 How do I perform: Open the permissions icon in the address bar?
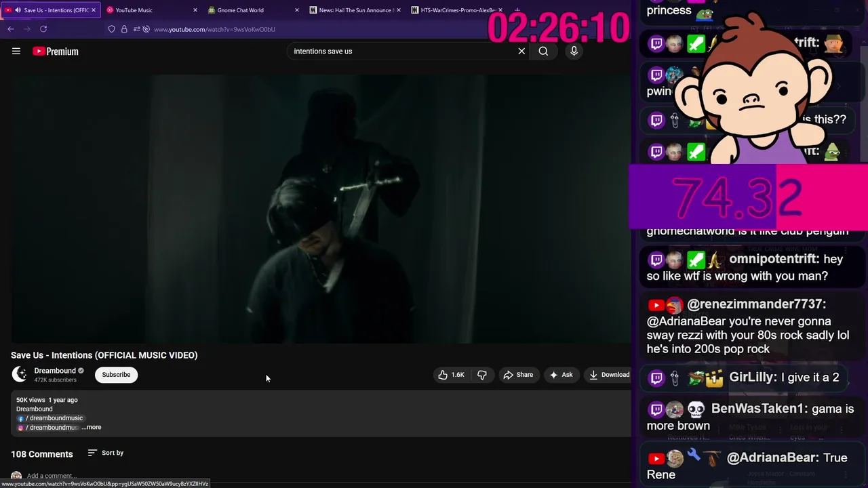tap(136, 29)
